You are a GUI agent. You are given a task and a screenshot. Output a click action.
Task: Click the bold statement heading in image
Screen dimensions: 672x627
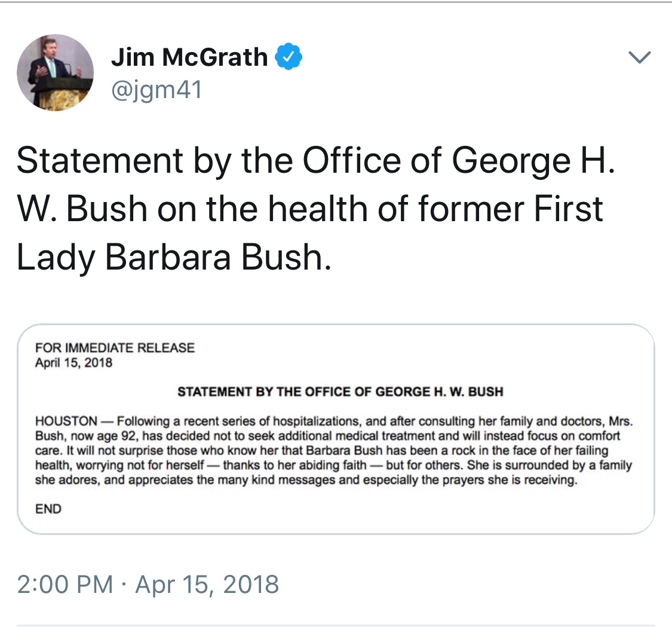click(x=340, y=393)
